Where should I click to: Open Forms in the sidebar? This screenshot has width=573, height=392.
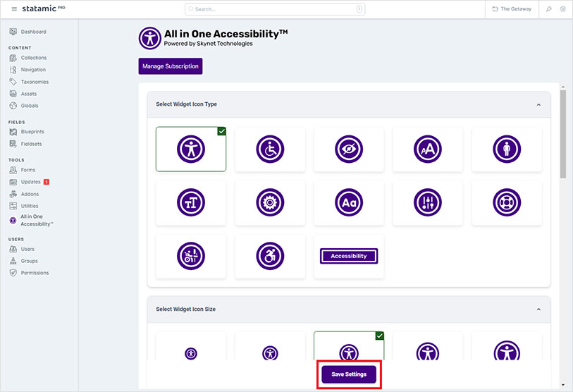pos(23,170)
